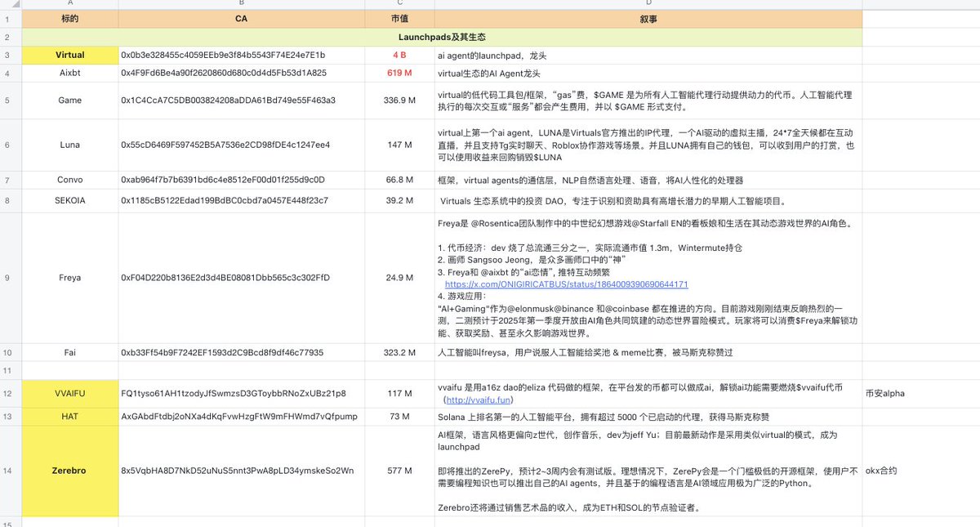The width and height of the screenshot is (980, 527).
Task: Select column D header
Action: (x=648, y=4)
